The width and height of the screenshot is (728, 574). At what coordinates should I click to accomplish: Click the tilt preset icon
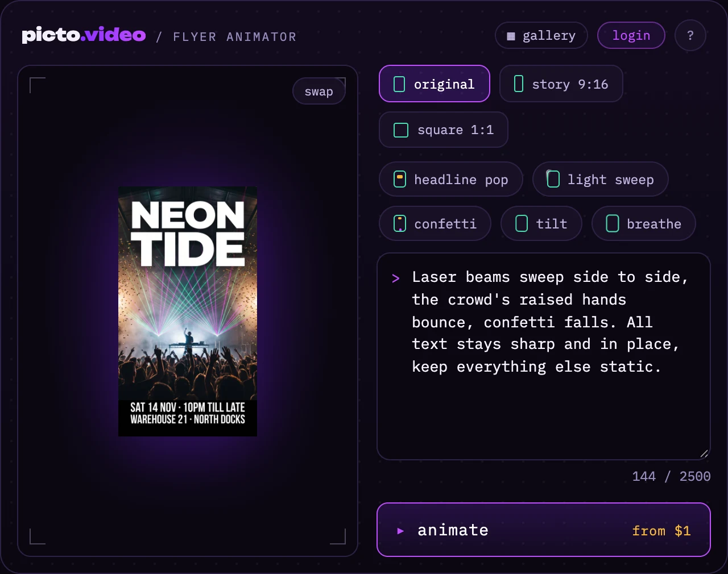click(522, 223)
